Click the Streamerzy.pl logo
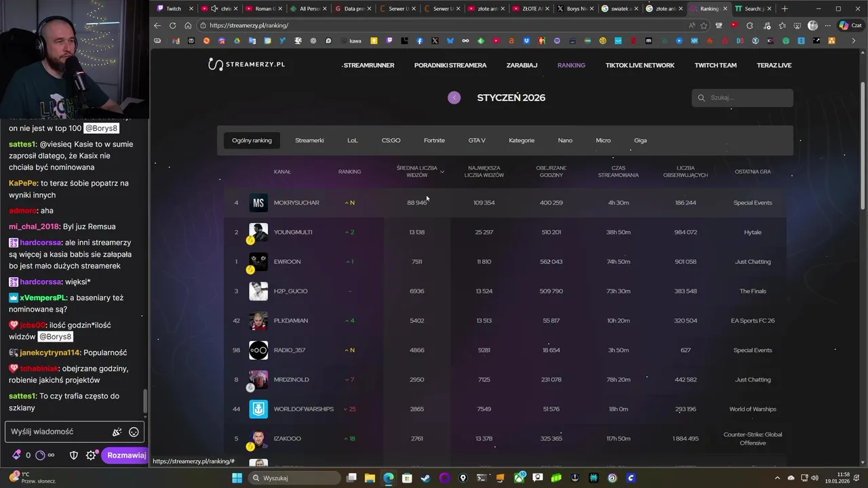Screen dimensions: 868x488 pos(246,64)
